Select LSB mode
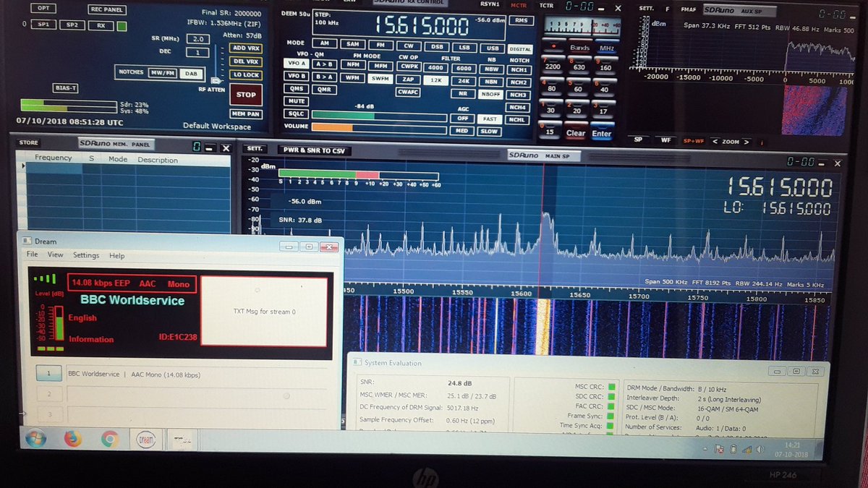This screenshot has width=868, height=488. pos(465,47)
